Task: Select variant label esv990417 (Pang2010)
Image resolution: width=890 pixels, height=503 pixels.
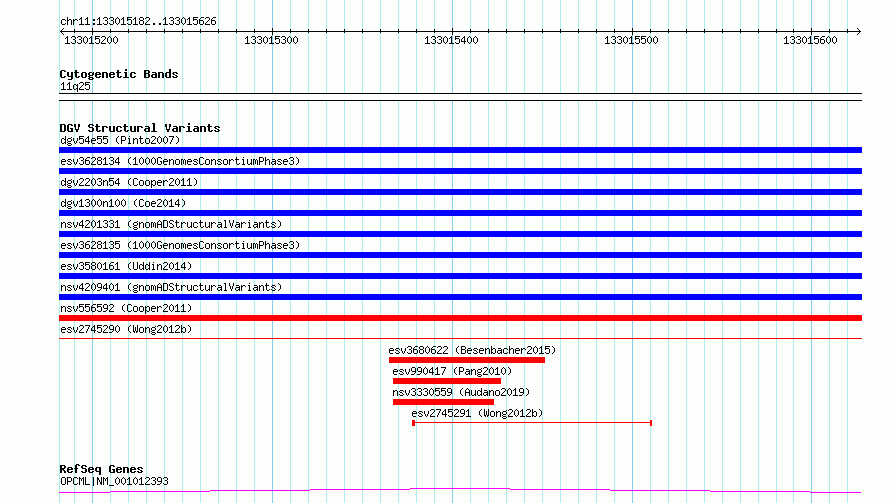Action: click(452, 371)
